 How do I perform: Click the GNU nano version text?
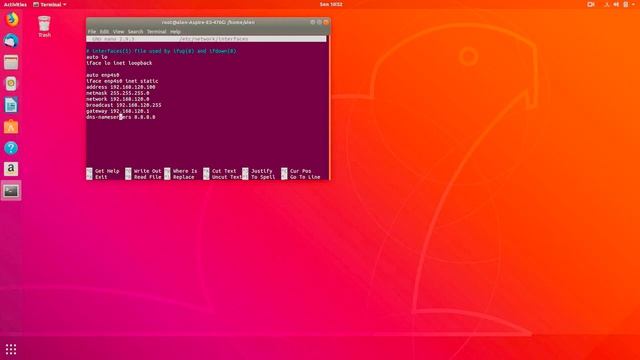pyautogui.click(x=113, y=39)
